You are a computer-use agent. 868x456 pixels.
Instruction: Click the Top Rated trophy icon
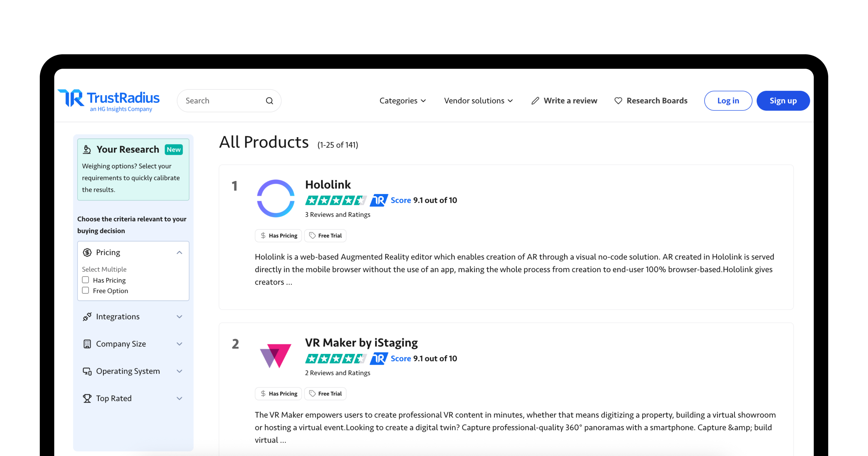[87, 398]
